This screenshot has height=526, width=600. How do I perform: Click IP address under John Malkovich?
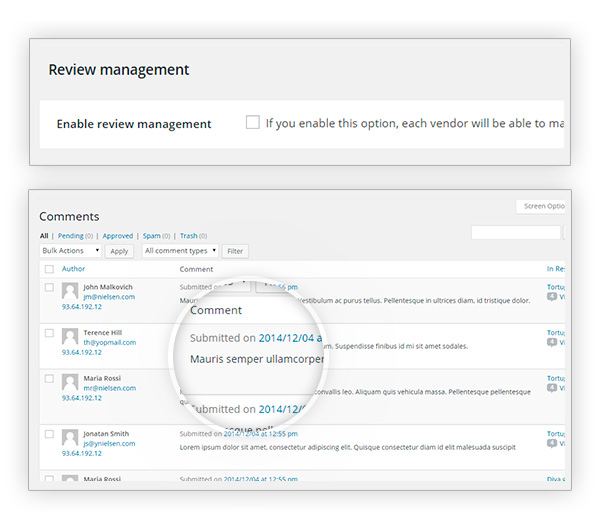coord(82,307)
